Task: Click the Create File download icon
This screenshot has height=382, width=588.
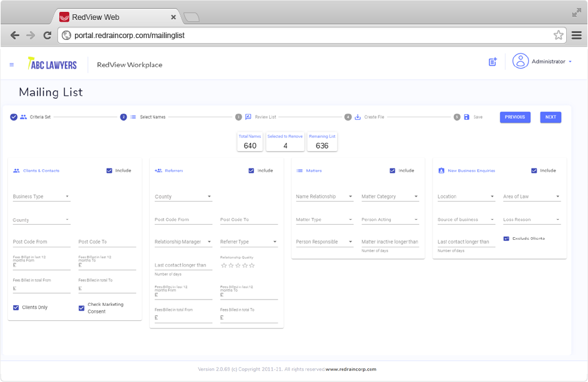Action: [358, 117]
